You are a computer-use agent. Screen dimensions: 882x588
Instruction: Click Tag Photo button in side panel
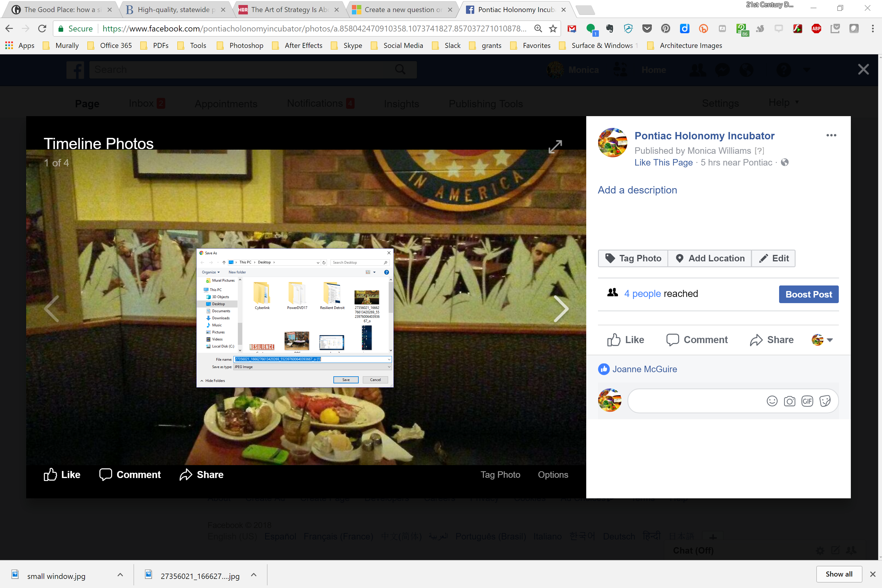(633, 258)
